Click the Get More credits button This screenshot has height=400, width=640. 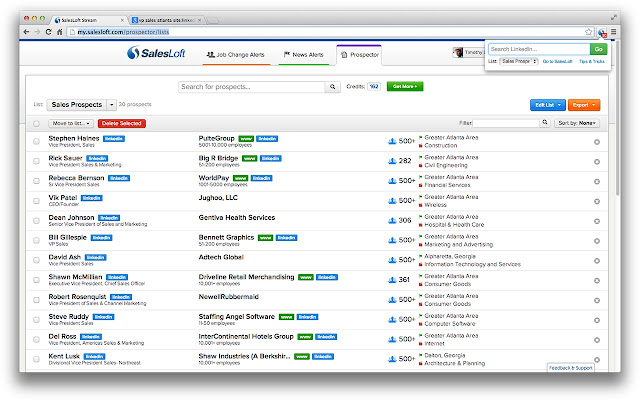(405, 87)
